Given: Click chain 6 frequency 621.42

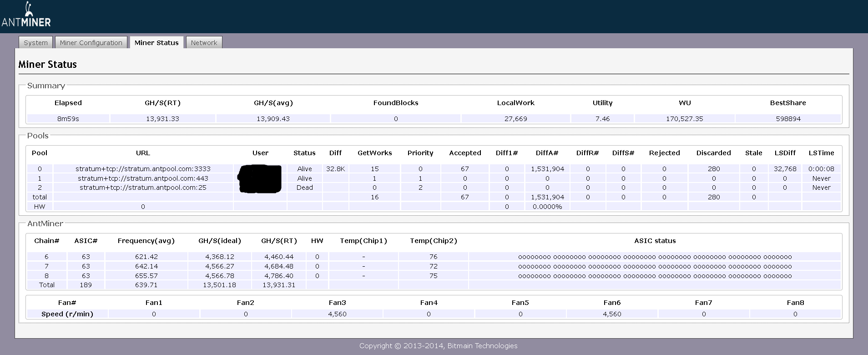Looking at the screenshot, I should pyautogui.click(x=146, y=257).
